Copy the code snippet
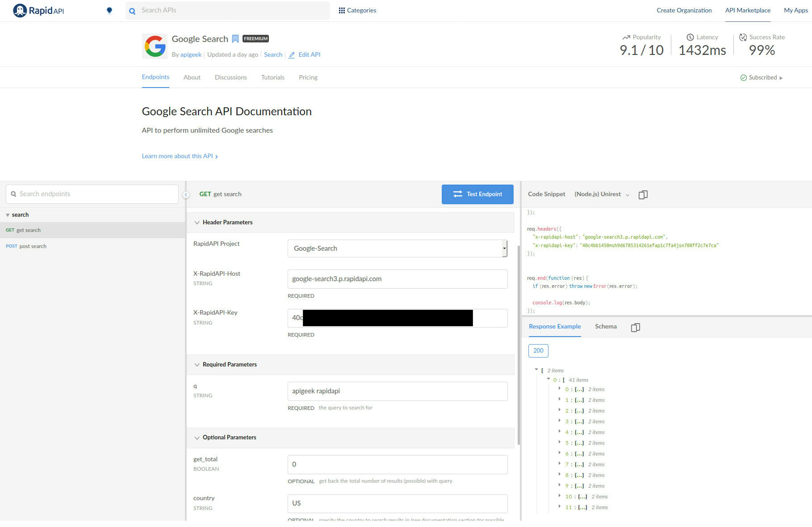 point(643,195)
